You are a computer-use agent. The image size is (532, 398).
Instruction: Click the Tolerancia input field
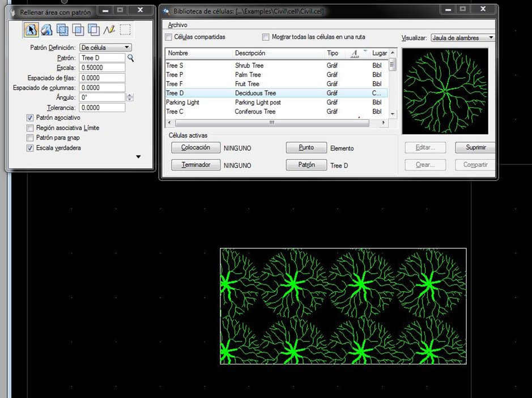tap(102, 108)
